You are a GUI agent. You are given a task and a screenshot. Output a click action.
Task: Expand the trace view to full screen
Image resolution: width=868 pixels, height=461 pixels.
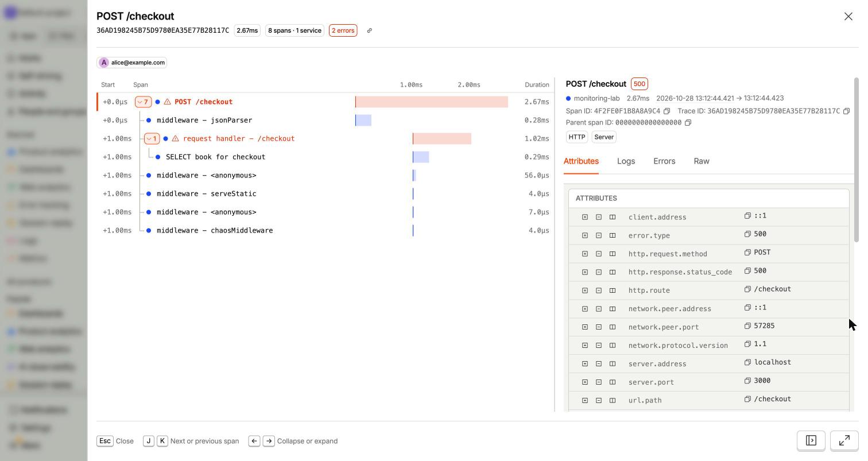coord(844,440)
